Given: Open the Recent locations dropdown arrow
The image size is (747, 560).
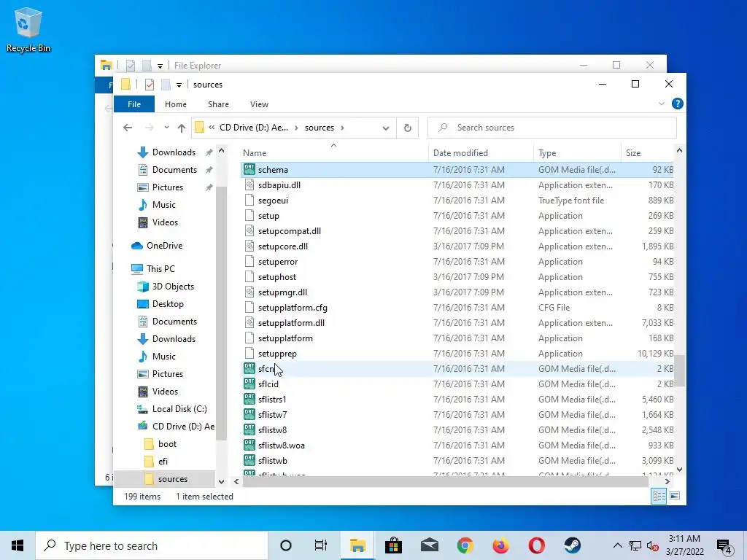Looking at the screenshot, I should 166,128.
